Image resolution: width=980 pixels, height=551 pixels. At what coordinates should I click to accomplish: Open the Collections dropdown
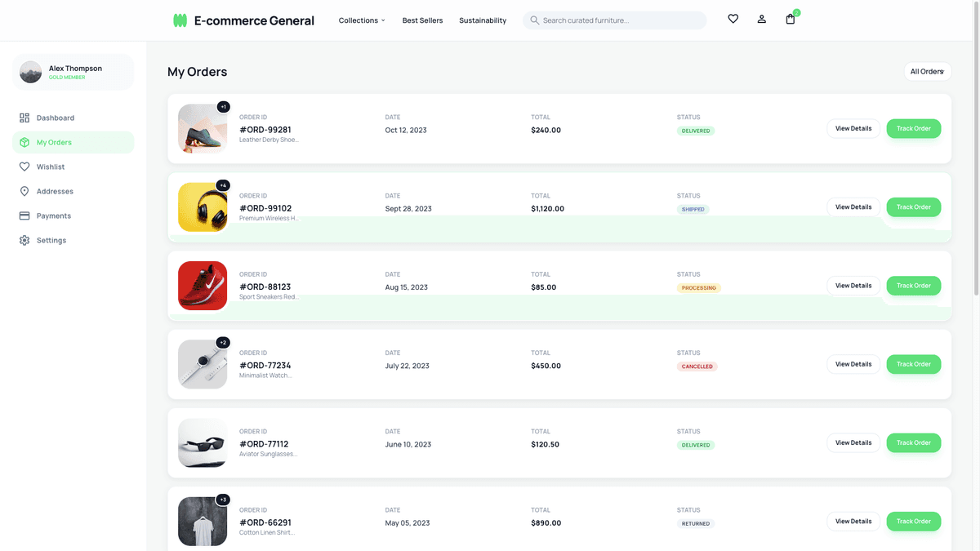click(361, 20)
